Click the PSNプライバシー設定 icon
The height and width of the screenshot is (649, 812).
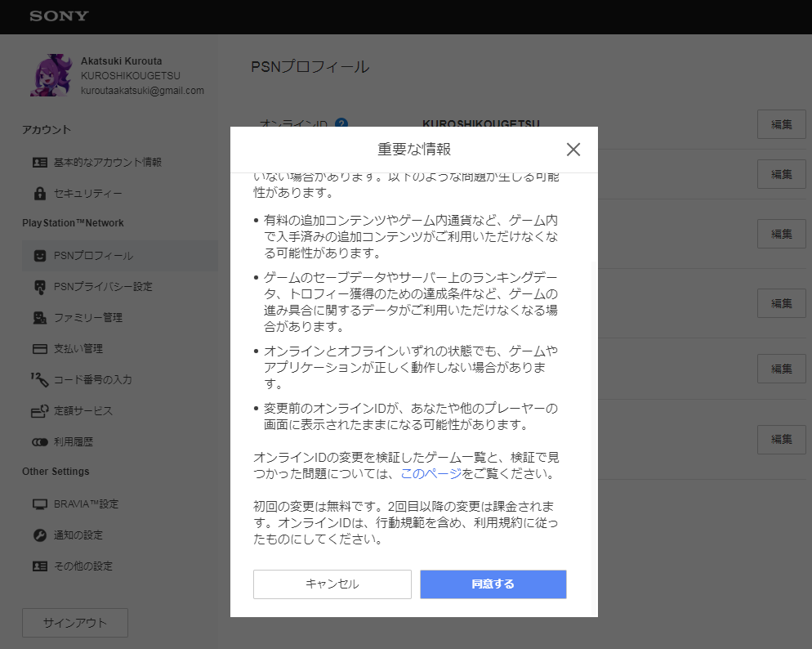40,287
